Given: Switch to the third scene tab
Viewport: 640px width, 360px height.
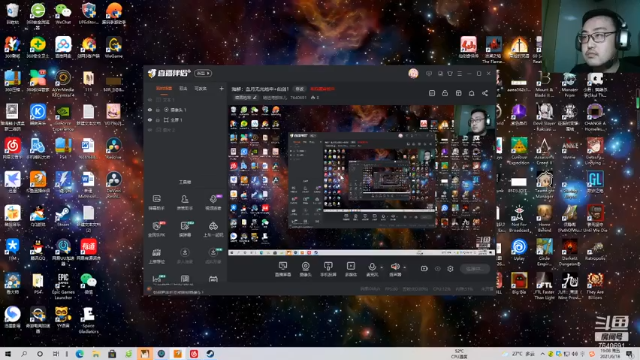Looking at the screenshot, I should coord(200,88).
